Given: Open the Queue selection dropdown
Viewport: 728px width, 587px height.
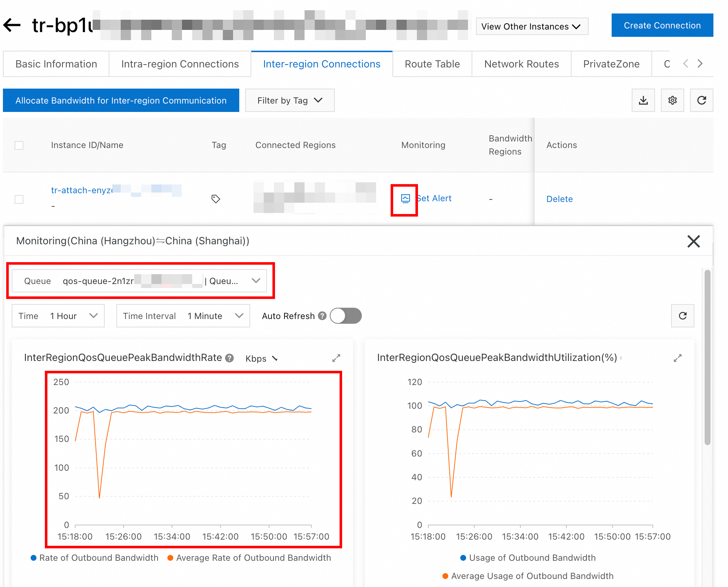Looking at the screenshot, I should tap(139, 281).
